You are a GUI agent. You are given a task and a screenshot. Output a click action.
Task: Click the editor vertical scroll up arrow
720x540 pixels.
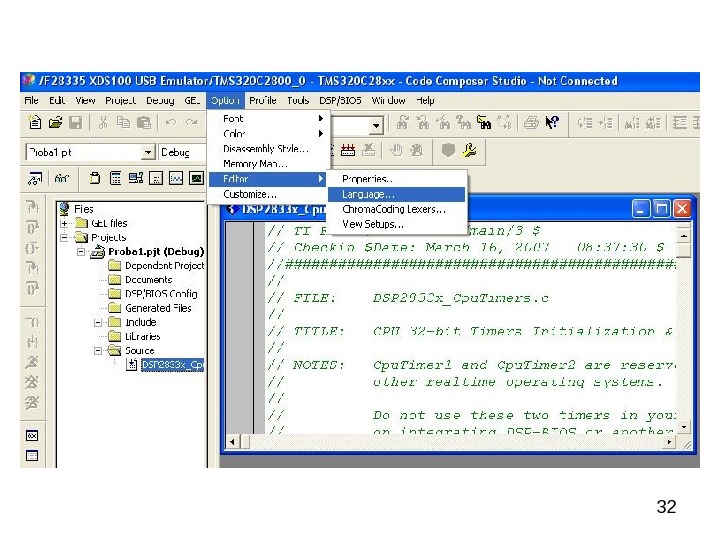[684, 236]
